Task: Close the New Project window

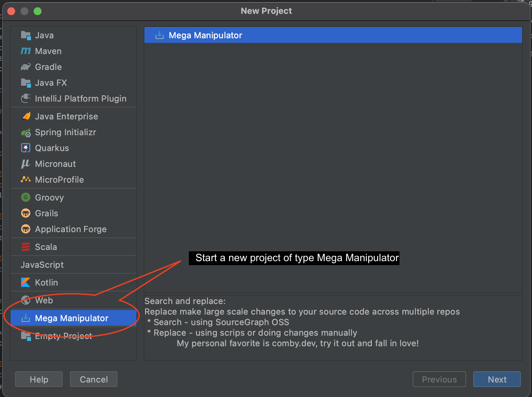Action: (11, 11)
